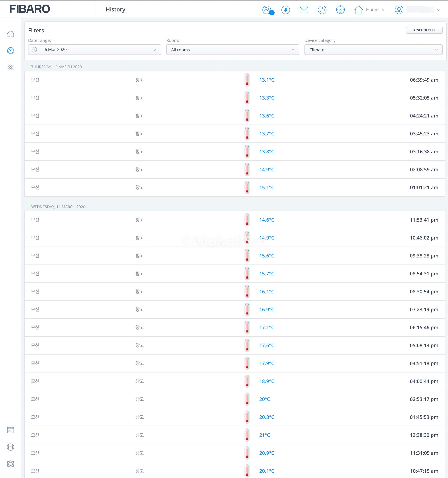
Task: Click the round clock icon beside the Home menu
Action: point(340,10)
